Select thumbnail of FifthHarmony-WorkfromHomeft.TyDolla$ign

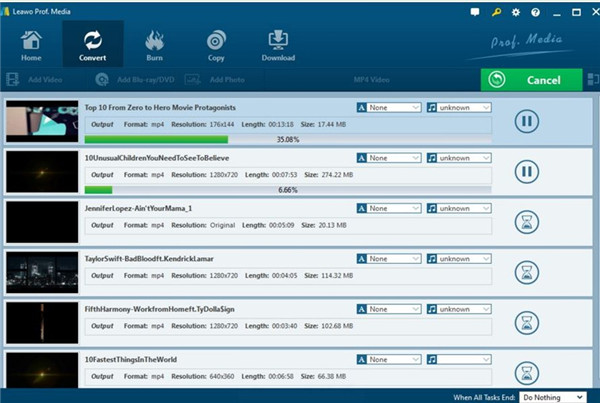pos(42,323)
